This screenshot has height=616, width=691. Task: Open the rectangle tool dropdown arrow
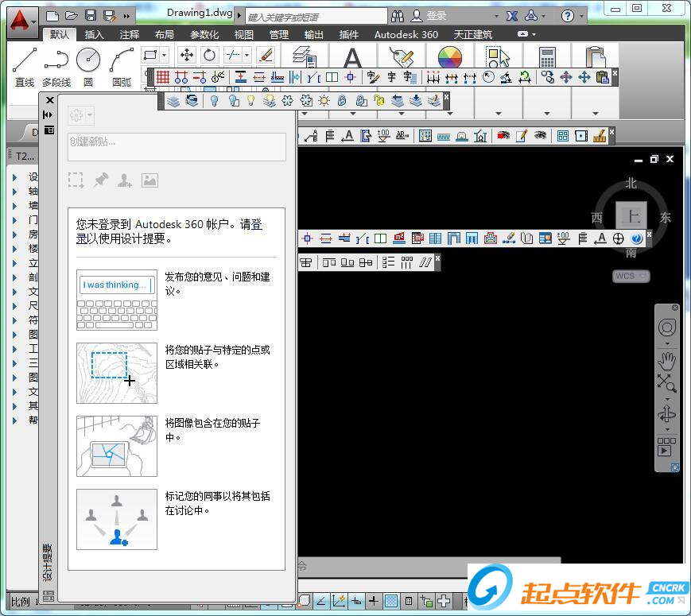164,55
